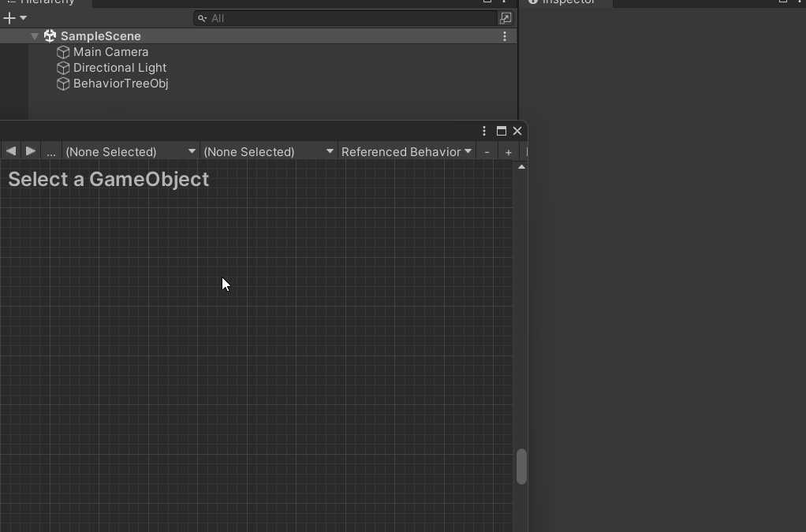Viewport: 806px width, 532px height.
Task: Open the behavior window's three-dot menu
Action: coord(484,131)
